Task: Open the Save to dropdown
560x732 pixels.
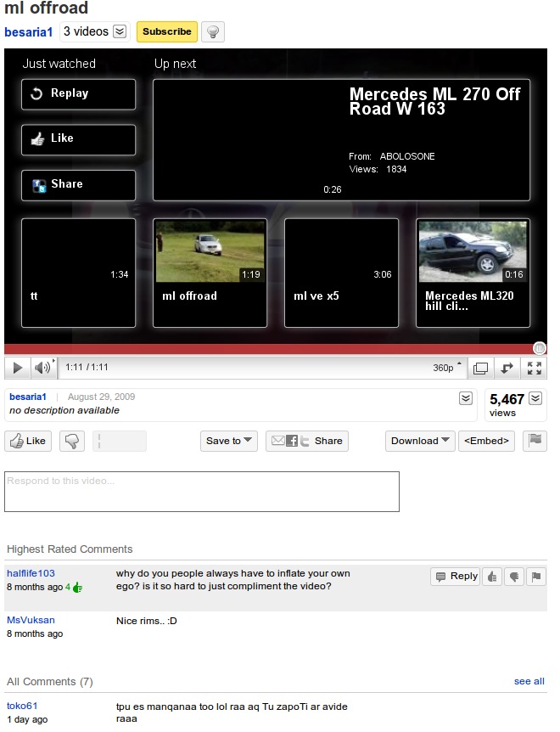Action: coord(229,442)
